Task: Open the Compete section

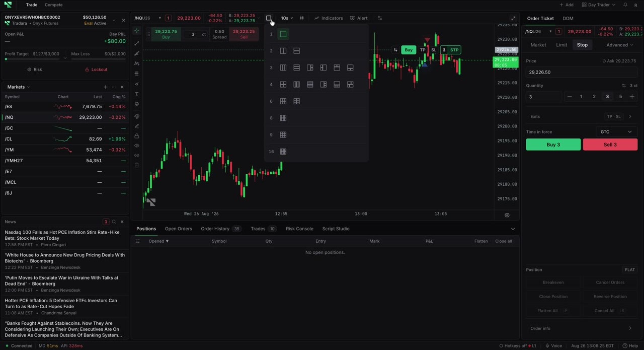Action: point(54,5)
